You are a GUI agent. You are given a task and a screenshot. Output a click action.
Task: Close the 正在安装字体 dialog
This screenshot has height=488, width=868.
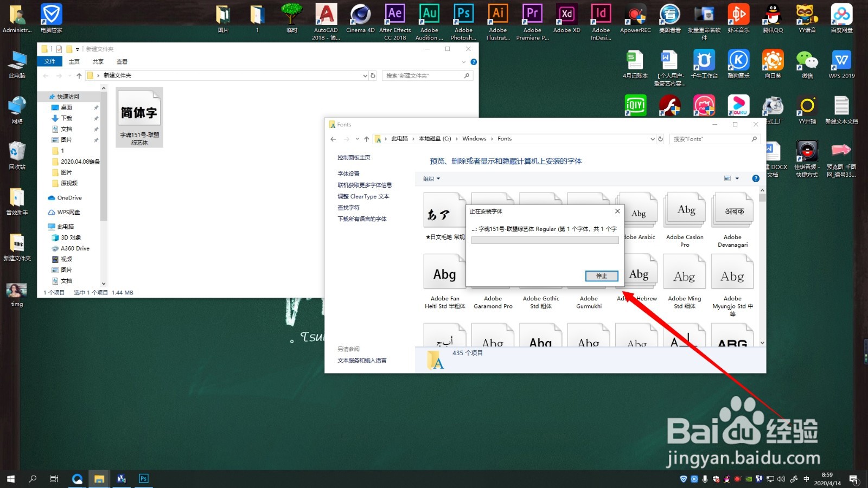[617, 211]
